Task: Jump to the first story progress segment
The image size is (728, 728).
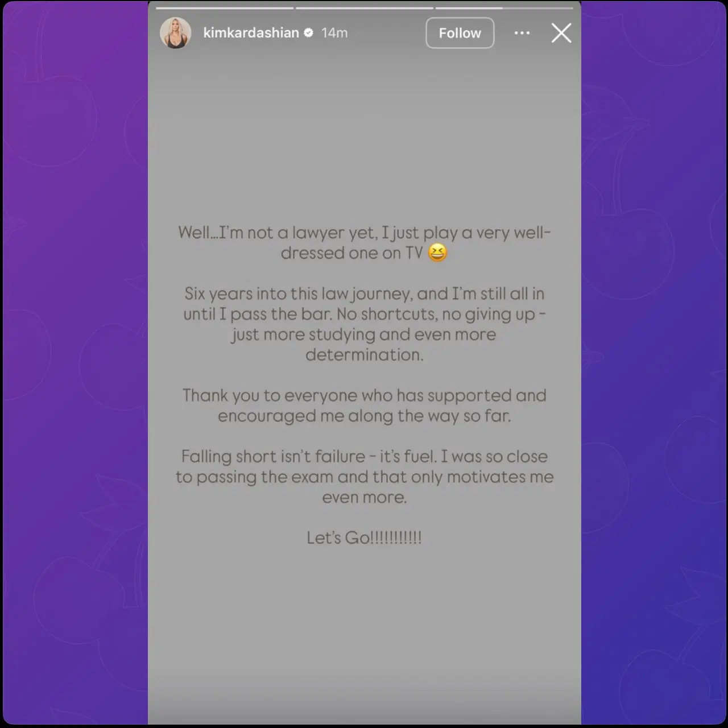Action: 225,8
